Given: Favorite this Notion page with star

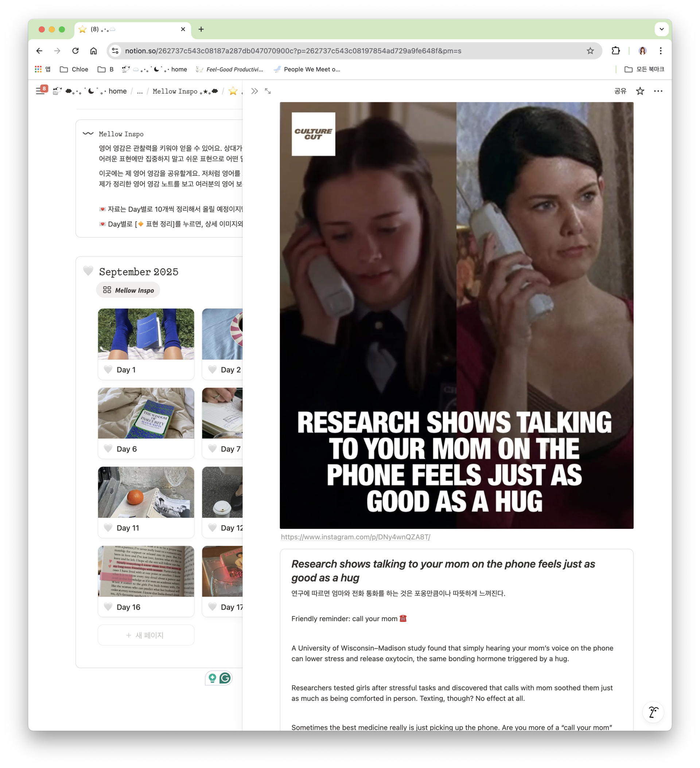Looking at the screenshot, I should (640, 91).
